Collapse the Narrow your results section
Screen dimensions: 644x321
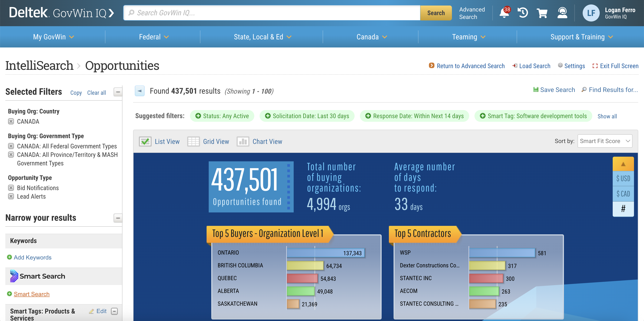point(118,218)
